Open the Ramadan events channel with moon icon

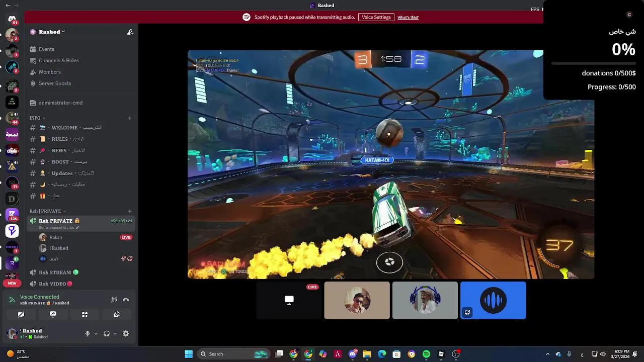(80, 185)
